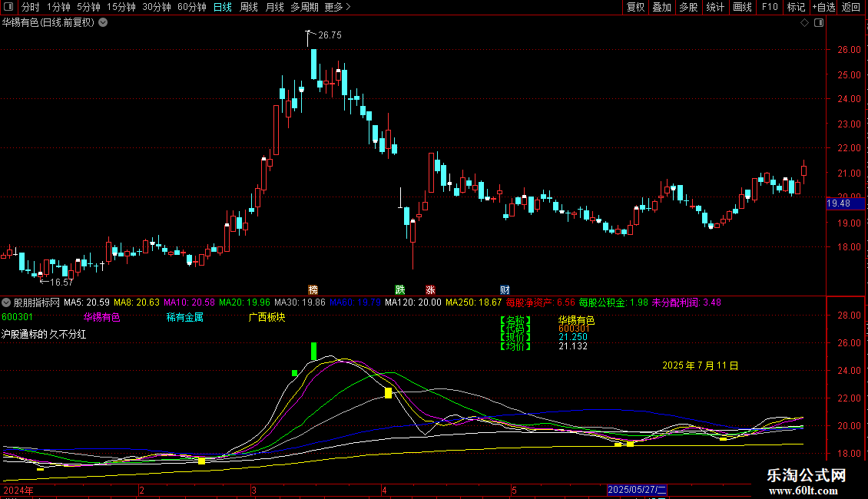
Task: Click the red 涨 marker icon
Action: click(430, 289)
